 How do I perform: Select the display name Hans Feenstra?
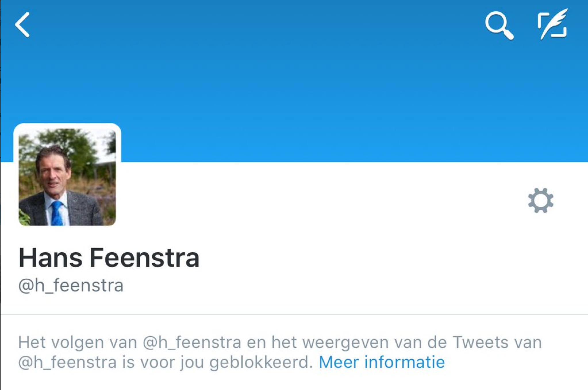point(109,258)
